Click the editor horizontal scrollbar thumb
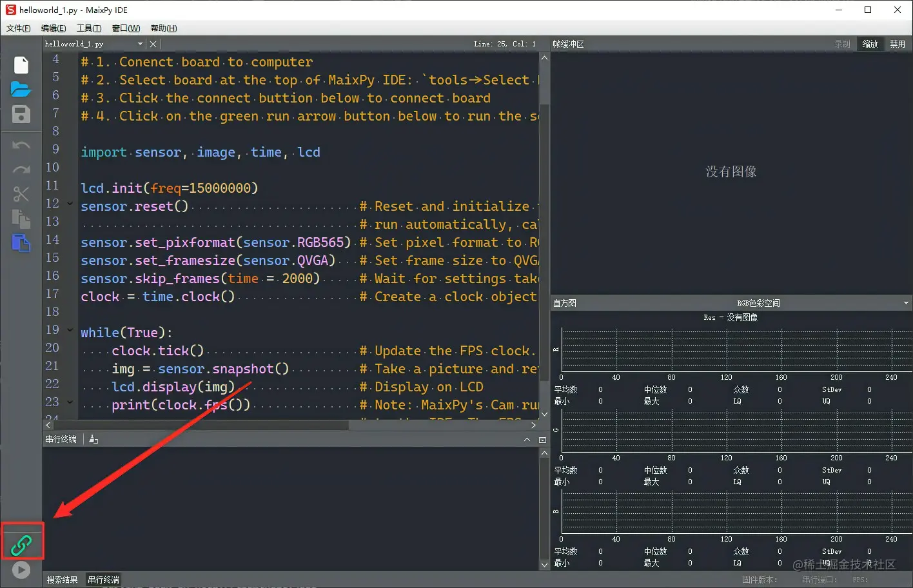This screenshot has height=588, width=913. click(x=202, y=426)
